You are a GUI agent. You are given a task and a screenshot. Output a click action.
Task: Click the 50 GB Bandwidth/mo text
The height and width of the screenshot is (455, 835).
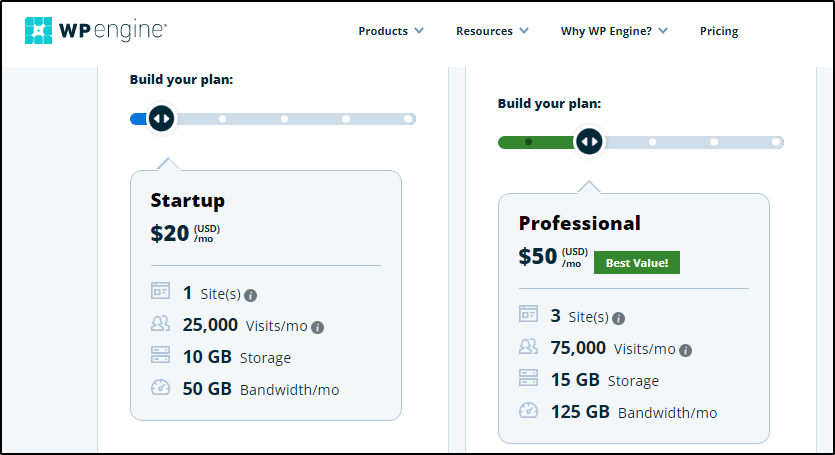[261, 389]
